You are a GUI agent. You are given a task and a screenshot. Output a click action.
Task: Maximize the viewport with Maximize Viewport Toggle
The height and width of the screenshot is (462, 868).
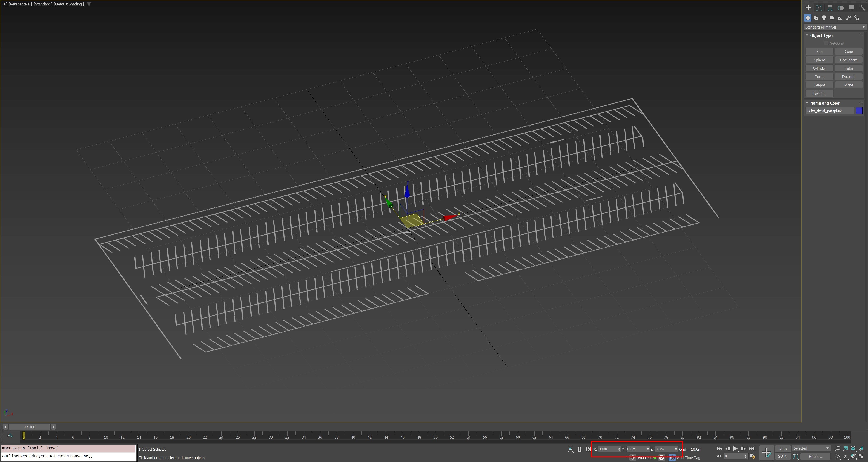click(861, 456)
